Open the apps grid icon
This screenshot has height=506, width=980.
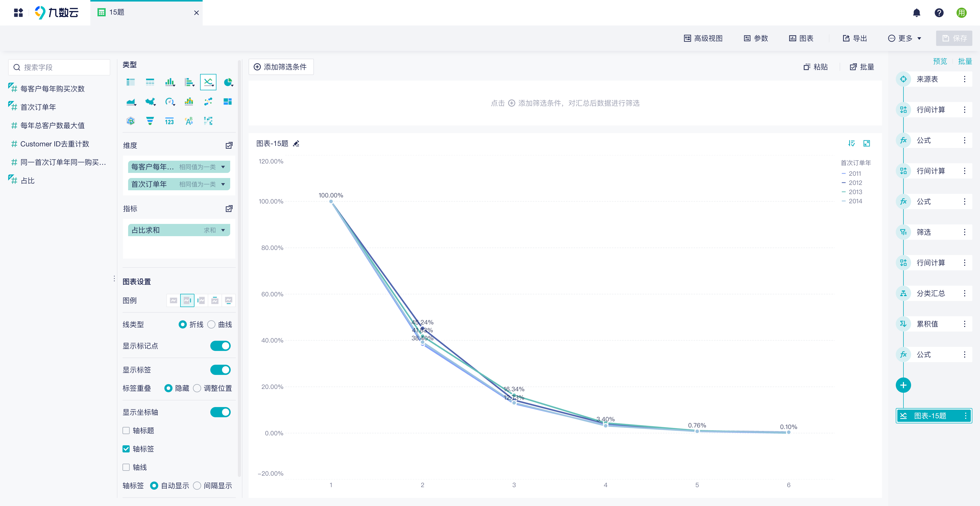(18, 12)
